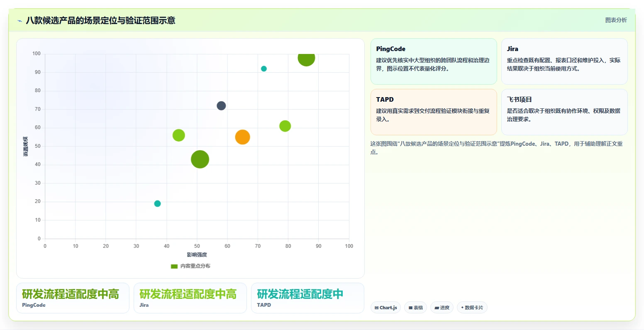Select the small teal bubble near 19
Viewport: 644px width, 330px height.
tap(157, 203)
